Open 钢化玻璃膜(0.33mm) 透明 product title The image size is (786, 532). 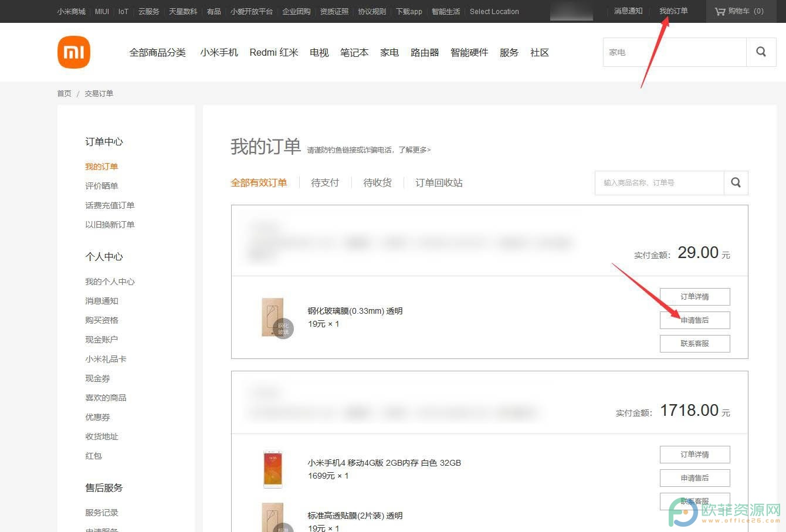coord(355,311)
